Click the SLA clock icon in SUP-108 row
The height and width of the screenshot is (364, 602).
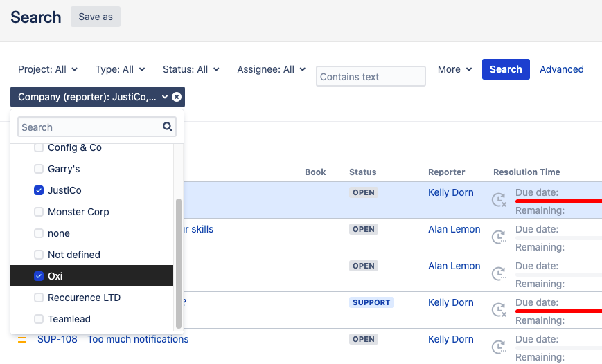point(499,347)
